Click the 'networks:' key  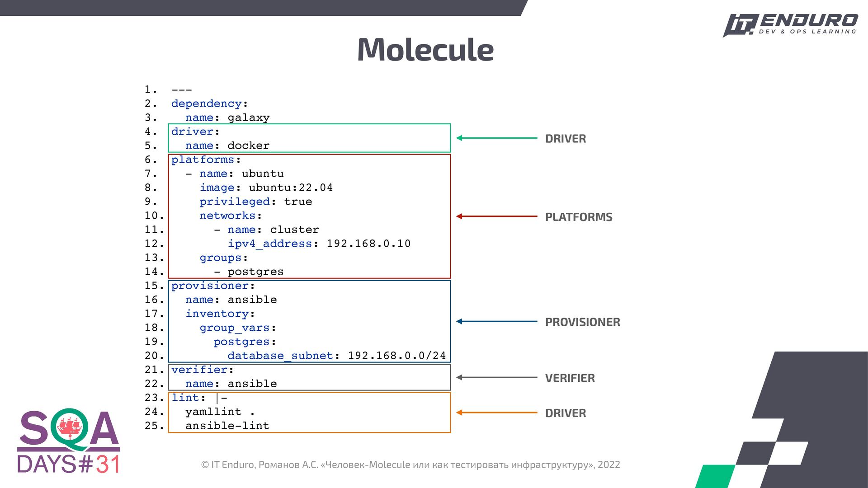231,216
